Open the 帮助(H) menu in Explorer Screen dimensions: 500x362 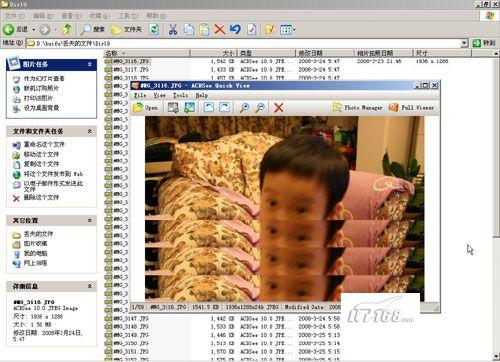(x=156, y=16)
